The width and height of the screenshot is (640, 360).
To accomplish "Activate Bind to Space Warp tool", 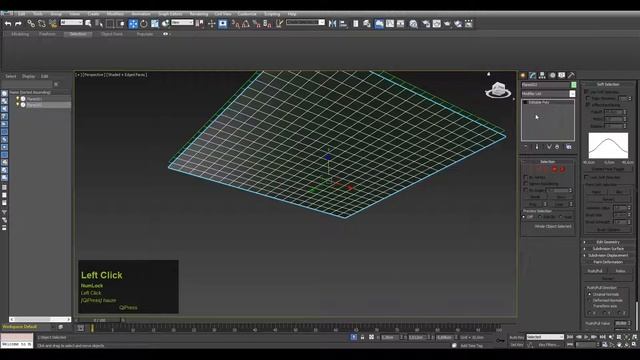I will 53,24.
